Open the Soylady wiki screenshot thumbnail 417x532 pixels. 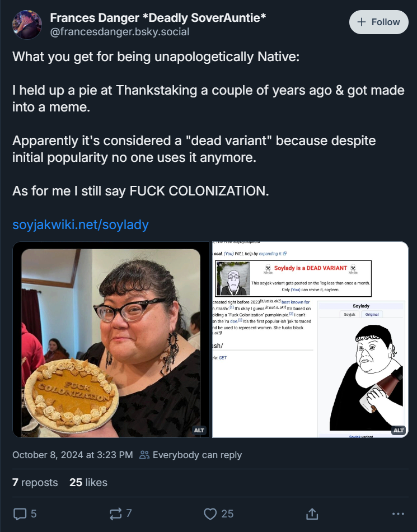pyautogui.click(x=310, y=339)
